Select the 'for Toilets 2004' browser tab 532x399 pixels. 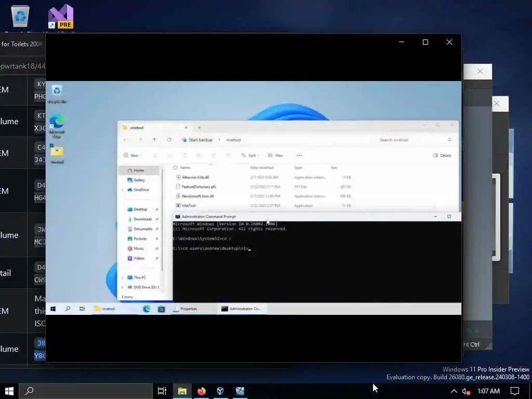(21, 44)
